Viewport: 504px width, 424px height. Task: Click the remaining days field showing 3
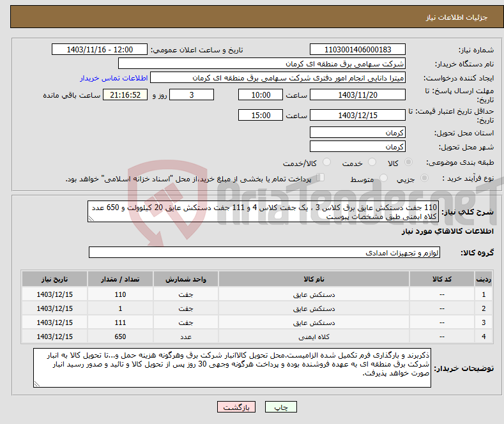tap(192, 95)
